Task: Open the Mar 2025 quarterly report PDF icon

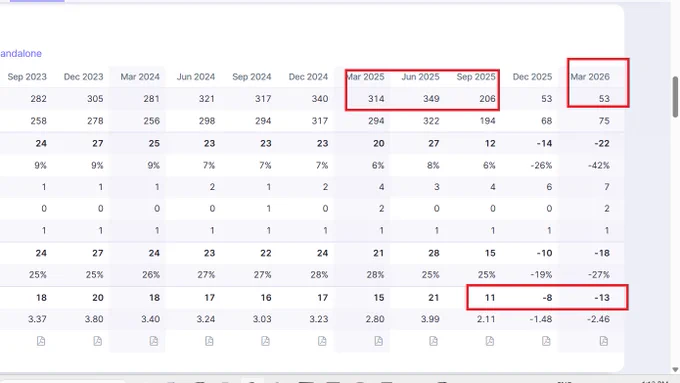Action: click(x=378, y=341)
